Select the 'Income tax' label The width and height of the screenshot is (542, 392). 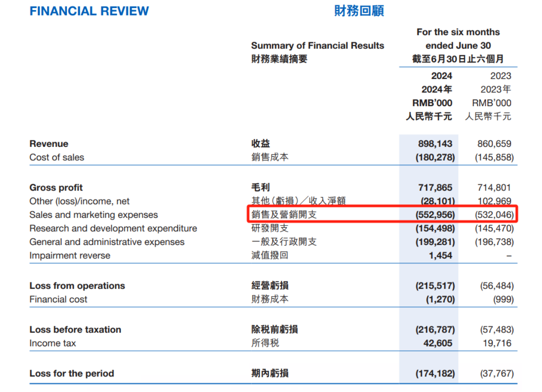click(52, 343)
